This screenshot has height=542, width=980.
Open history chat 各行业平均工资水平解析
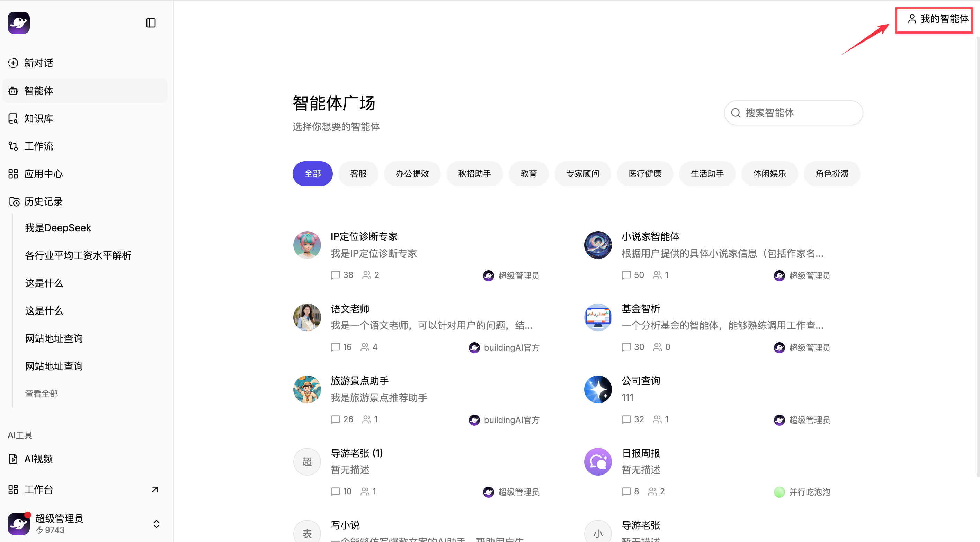(78, 255)
